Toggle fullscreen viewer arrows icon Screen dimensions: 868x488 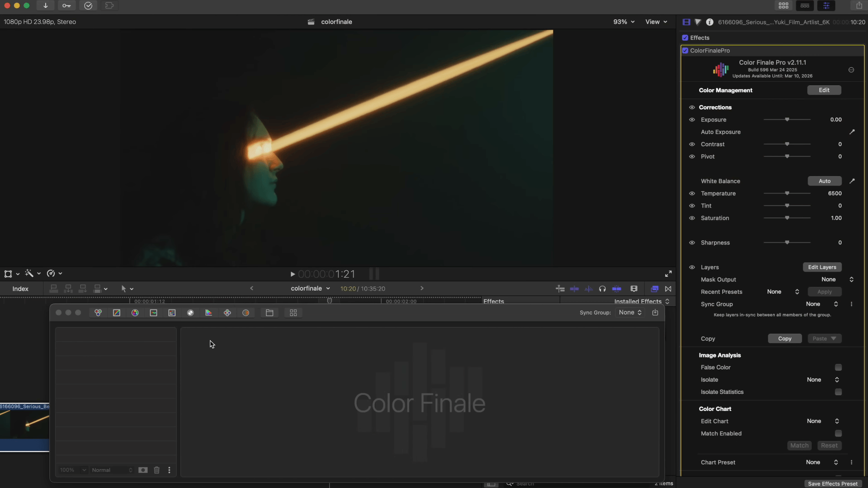668,274
